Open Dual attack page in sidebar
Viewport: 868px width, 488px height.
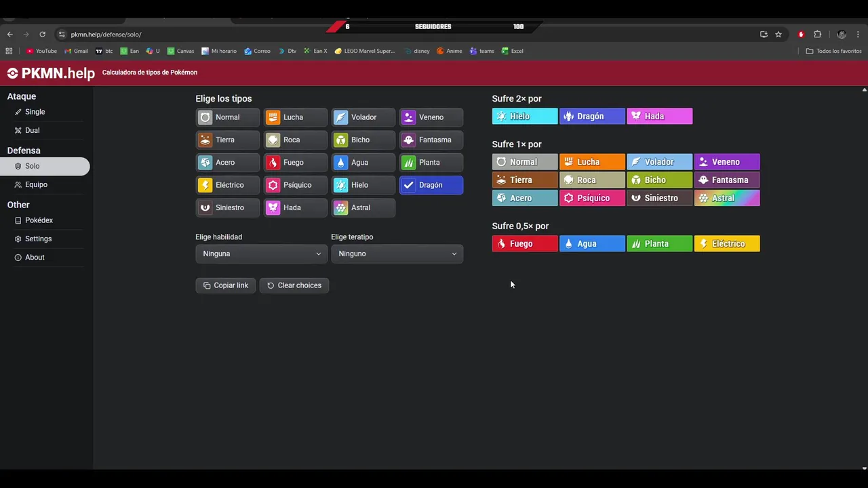pos(45,130)
